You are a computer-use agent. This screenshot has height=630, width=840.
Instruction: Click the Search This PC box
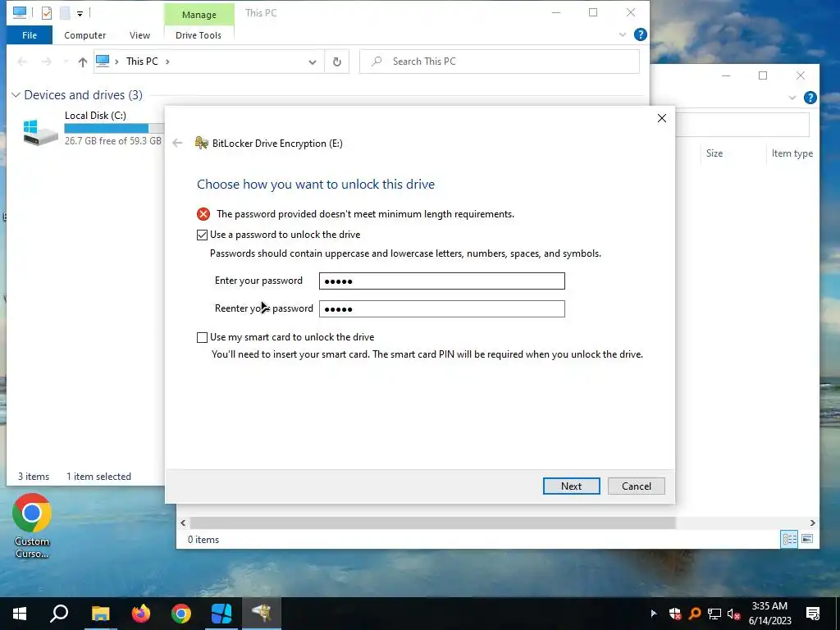pos(500,62)
